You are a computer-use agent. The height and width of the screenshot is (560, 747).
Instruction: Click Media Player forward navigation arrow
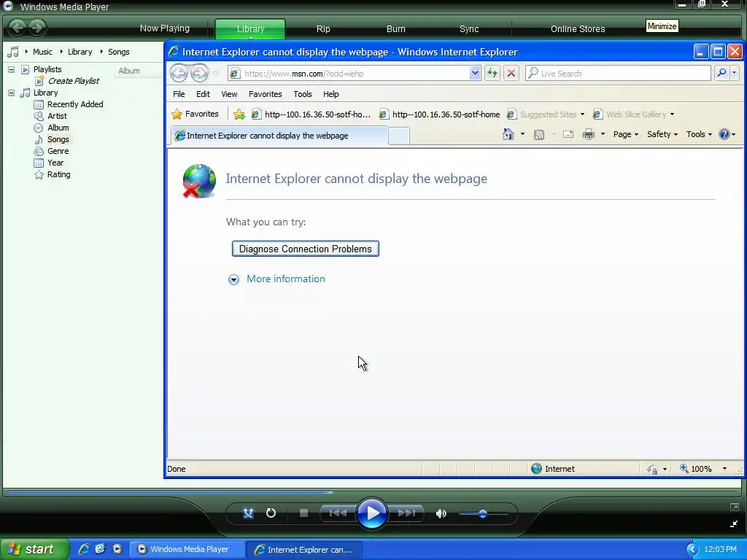click(x=37, y=27)
